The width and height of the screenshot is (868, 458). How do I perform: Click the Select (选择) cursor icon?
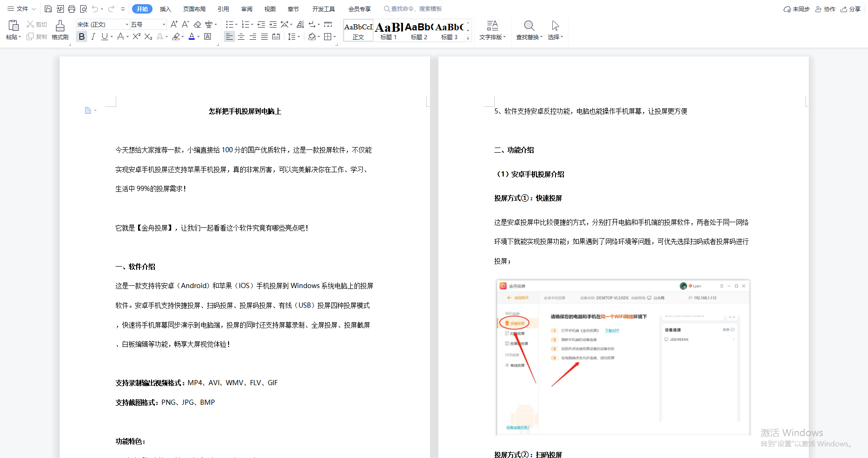point(555,26)
